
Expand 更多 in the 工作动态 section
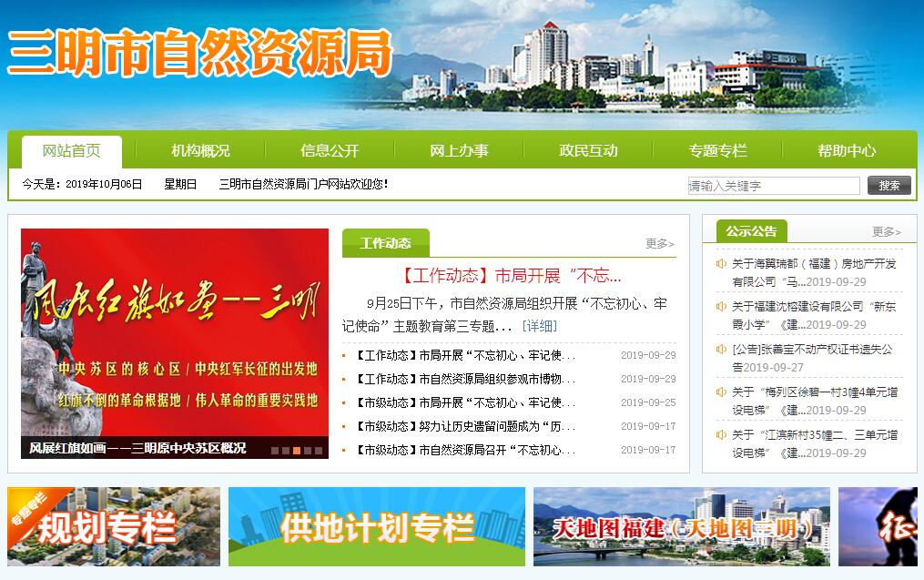(659, 244)
